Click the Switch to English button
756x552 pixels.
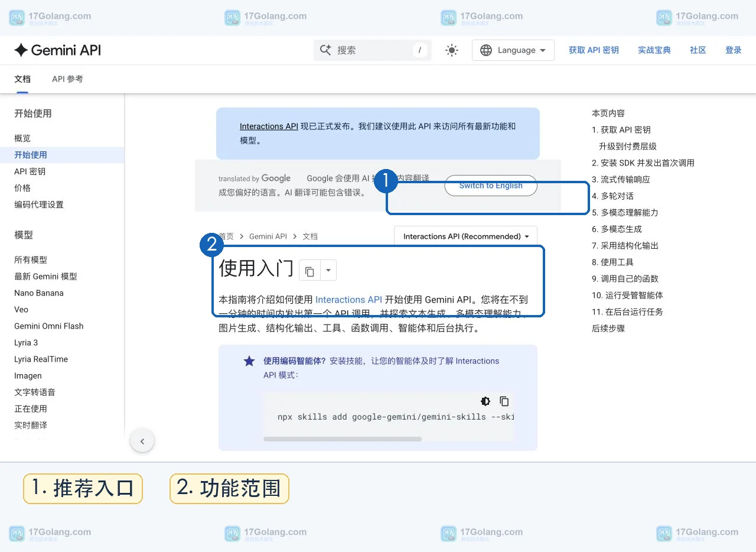point(491,186)
